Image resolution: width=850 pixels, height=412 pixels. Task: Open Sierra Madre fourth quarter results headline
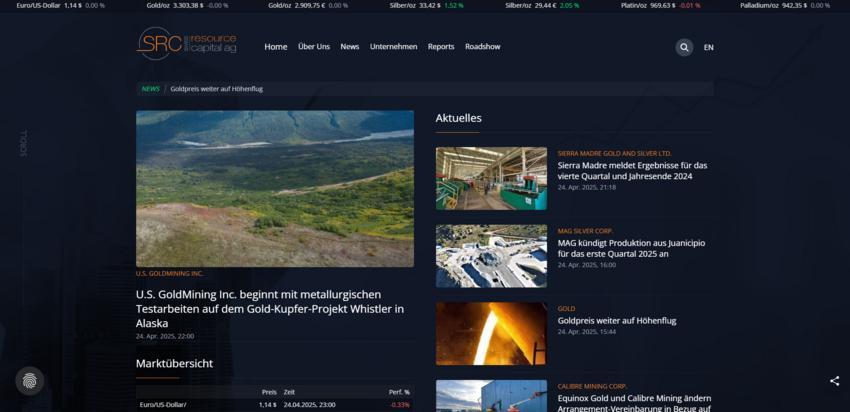point(632,171)
